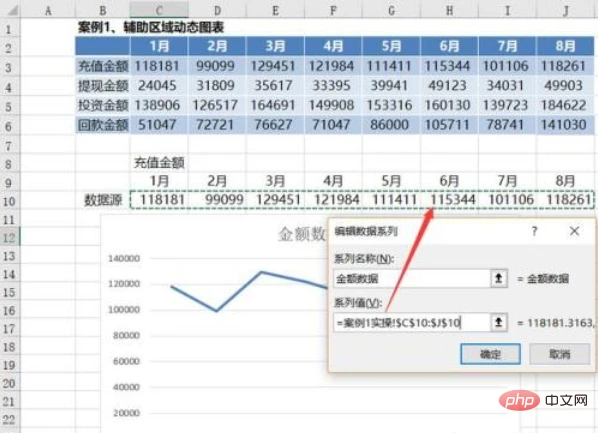This screenshot has width=598, height=433.
Task: Click the 确定 button
Action: point(490,354)
